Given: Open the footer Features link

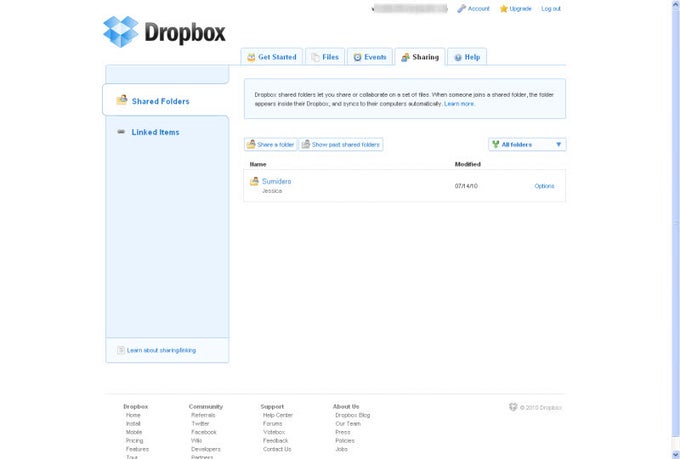Looking at the screenshot, I should click(x=137, y=449).
